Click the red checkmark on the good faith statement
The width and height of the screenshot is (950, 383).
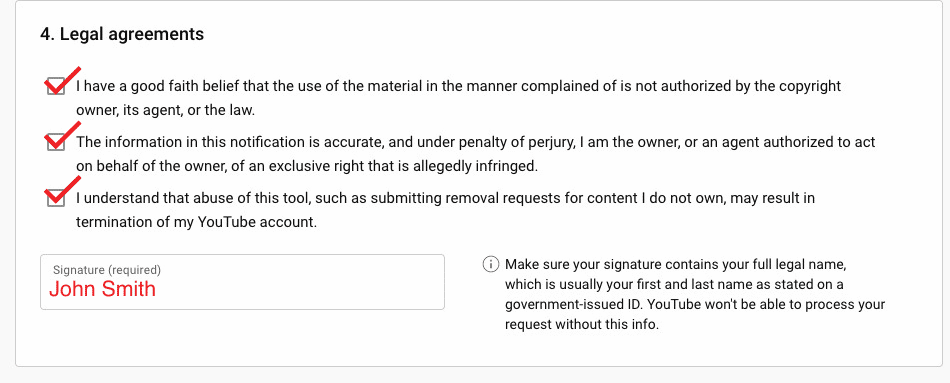pos(62,80)
